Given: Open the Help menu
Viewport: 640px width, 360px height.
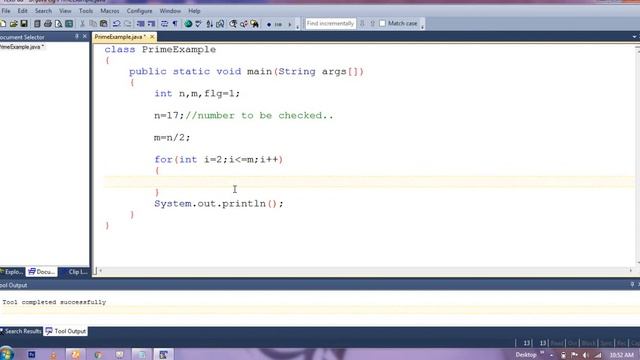Looking at the screenshot, I should 194,11.
